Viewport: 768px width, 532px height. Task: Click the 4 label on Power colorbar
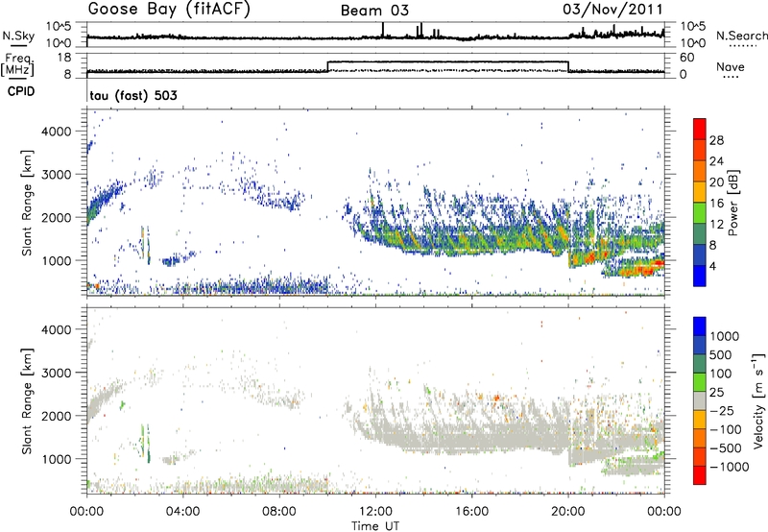click(x=712, y=267)
